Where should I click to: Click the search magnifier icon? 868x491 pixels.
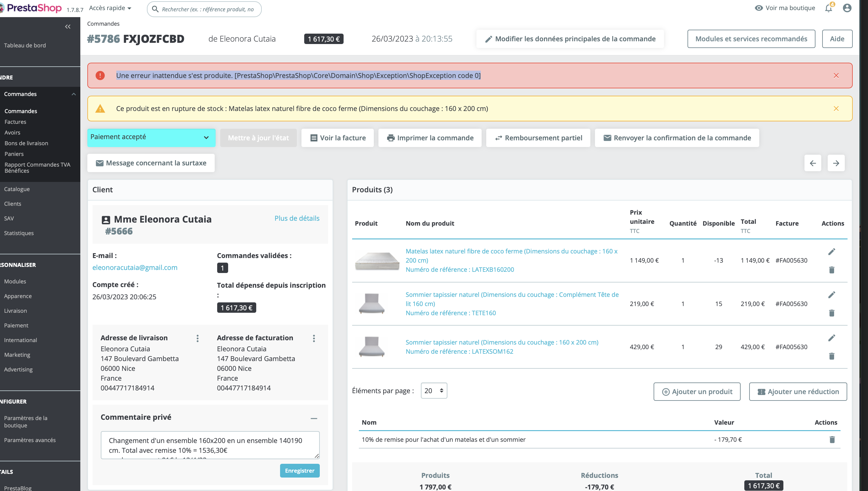click(x=155, y=9)
